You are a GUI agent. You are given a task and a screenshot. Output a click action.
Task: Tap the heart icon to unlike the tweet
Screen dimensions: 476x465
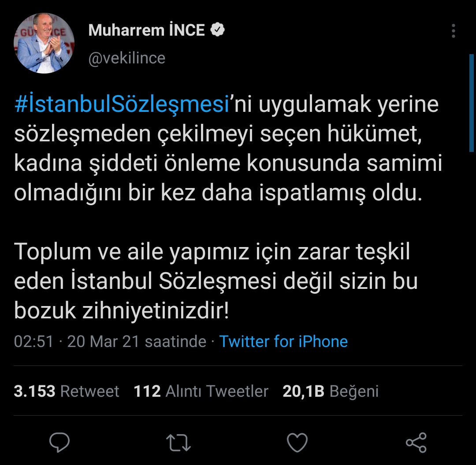tap(298, 442)
